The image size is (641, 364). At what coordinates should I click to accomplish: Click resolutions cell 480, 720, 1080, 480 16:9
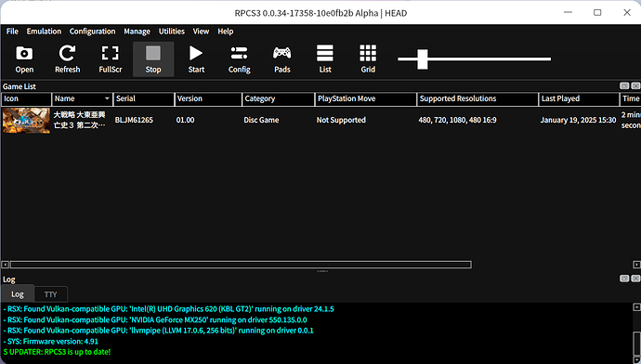click(x=457, y=120)
